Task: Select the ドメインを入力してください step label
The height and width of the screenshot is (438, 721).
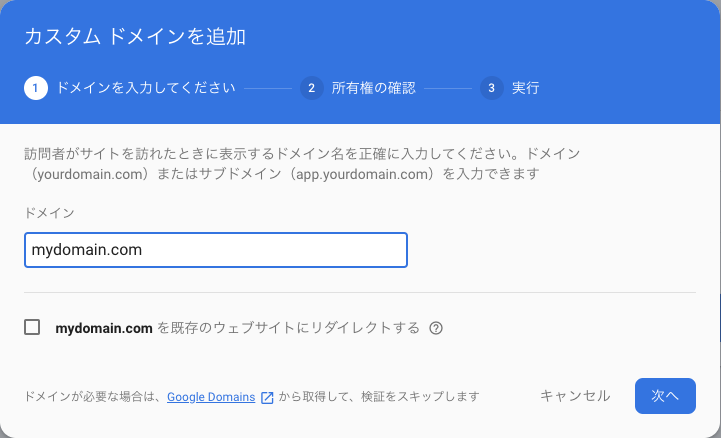Action: 146,88
